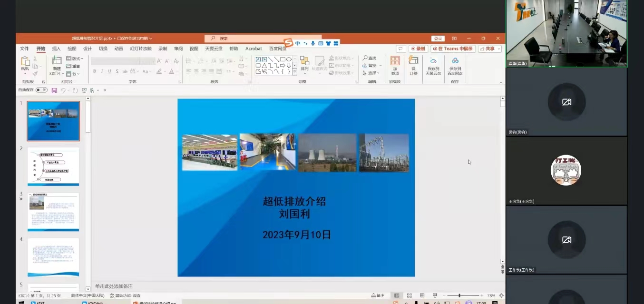Click the comments speech bubble icon

401,49
